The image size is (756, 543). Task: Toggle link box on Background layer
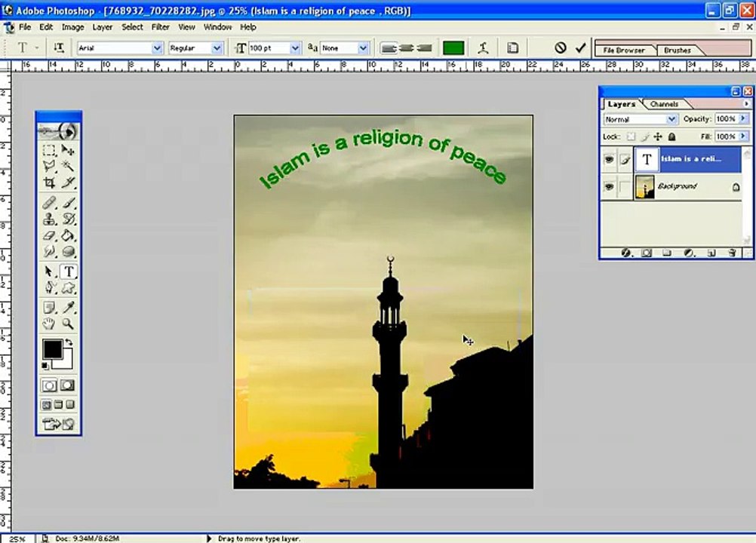pyautogui.click(x=625, y=186)
